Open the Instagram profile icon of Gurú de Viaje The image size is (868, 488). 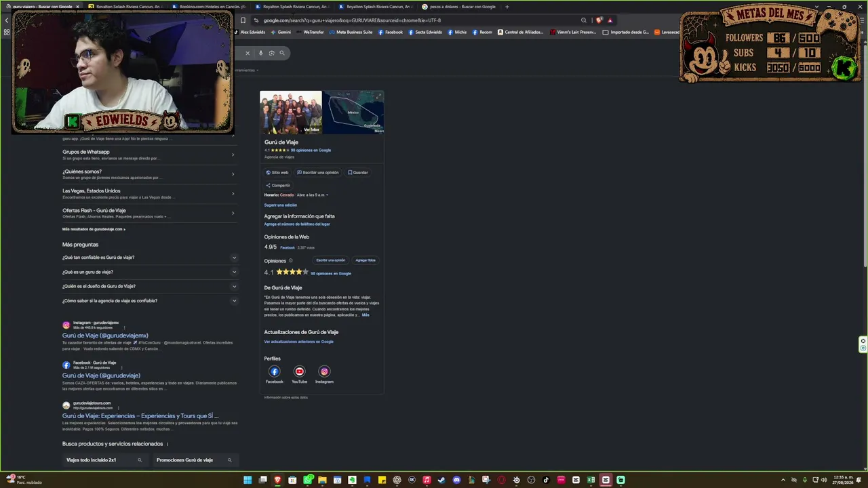pyautogui.click(x=324, y=371)
